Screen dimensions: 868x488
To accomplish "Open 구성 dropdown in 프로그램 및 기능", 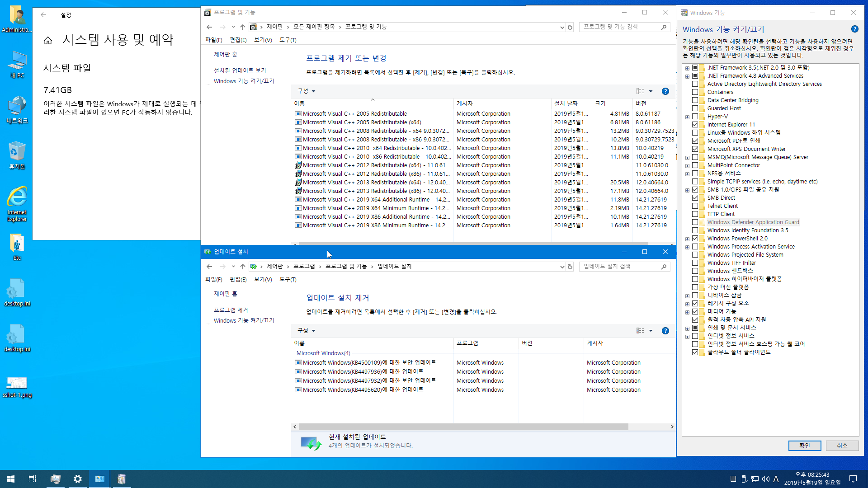I will [306, 91].
